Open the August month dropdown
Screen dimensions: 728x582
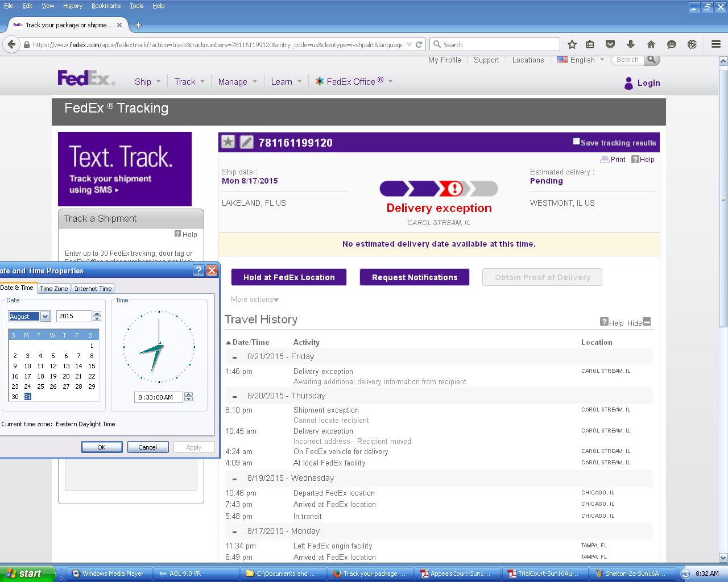click(45, 317)
